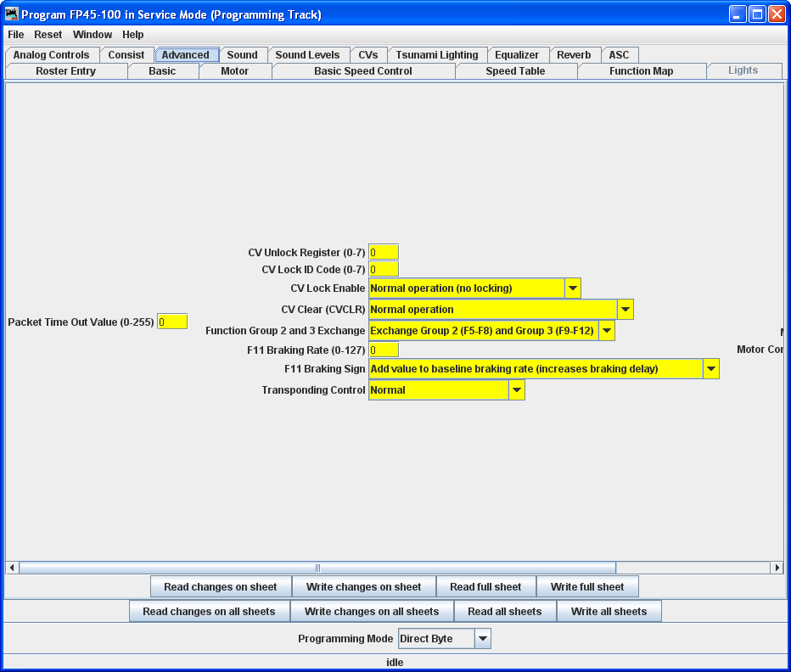Open the F11 Braking Sign dropdown

[711, 369]
